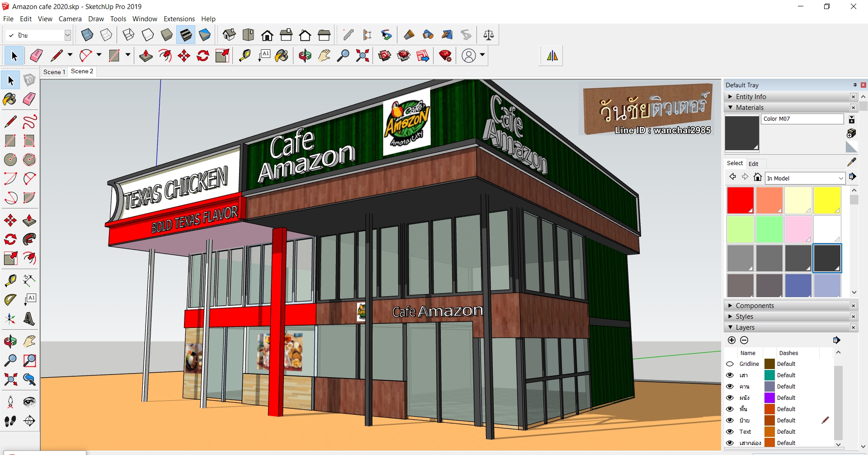868x455 pixels.
Task: Click the mirror flip tool icon
Action: (x=552, y=56)
